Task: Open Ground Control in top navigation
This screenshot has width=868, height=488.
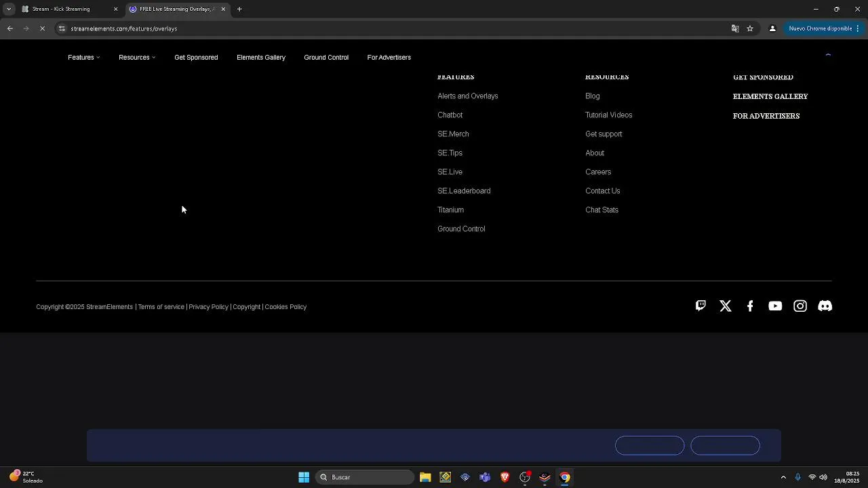Action: (326, 58)
